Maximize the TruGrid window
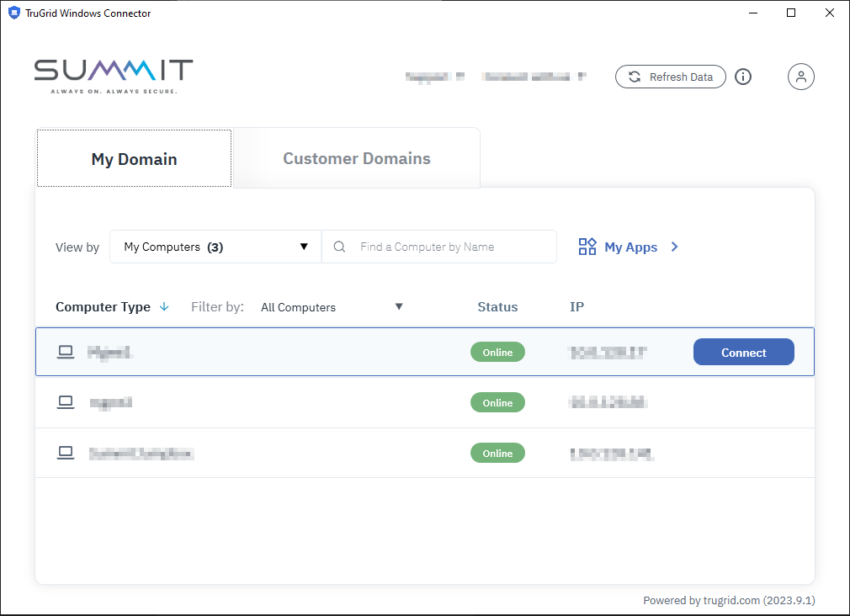The image size is (850, 616). pos(791,13)
